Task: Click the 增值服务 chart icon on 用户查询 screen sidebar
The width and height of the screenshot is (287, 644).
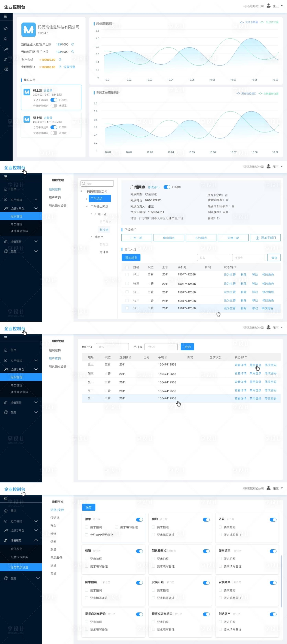Action: (6, 402)
